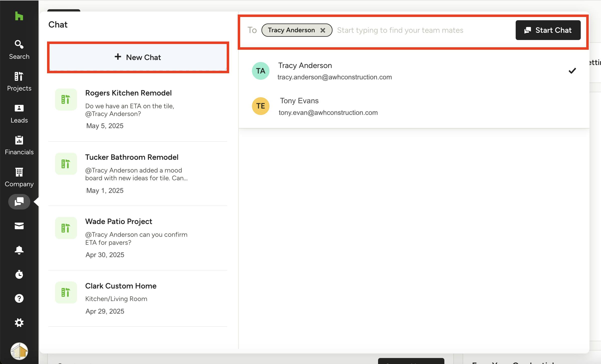The image size is (601, 364).
Task: Open Search in the sidebar
Action: (x=19, y=49)
